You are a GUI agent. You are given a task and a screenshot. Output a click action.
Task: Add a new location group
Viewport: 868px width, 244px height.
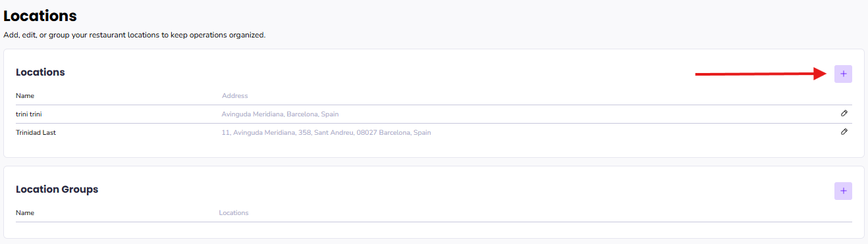pos(843,191)
